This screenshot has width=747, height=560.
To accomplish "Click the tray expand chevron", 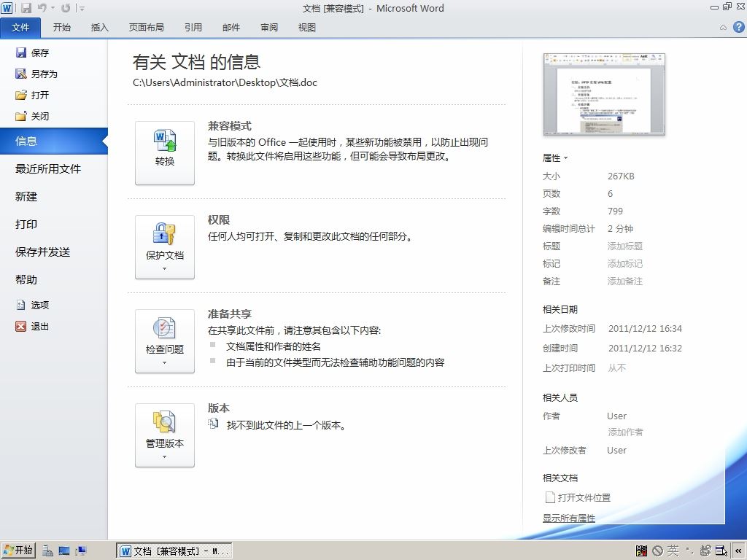I will point(738,551).
